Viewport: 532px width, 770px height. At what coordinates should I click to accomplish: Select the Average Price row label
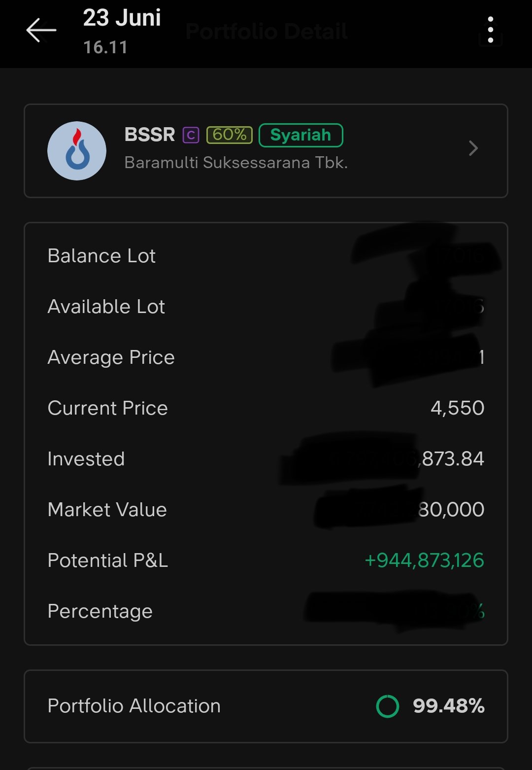click(x=111, y=357)
